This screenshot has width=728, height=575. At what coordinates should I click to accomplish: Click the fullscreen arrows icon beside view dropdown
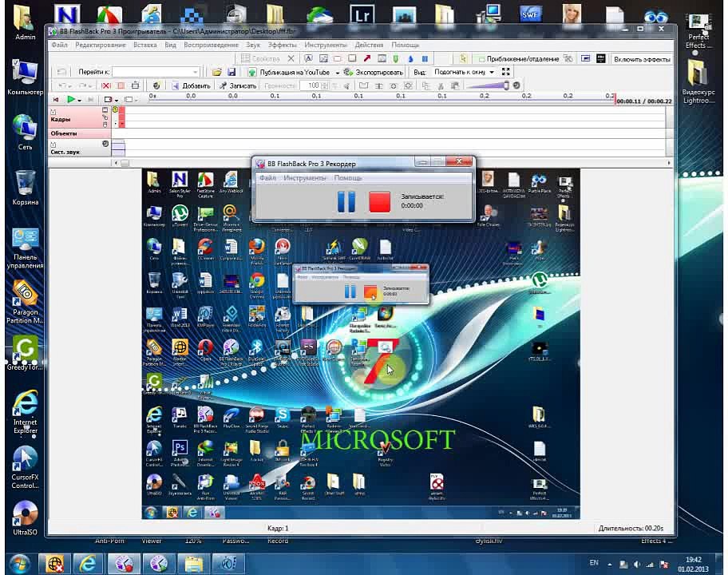point(505,72)
